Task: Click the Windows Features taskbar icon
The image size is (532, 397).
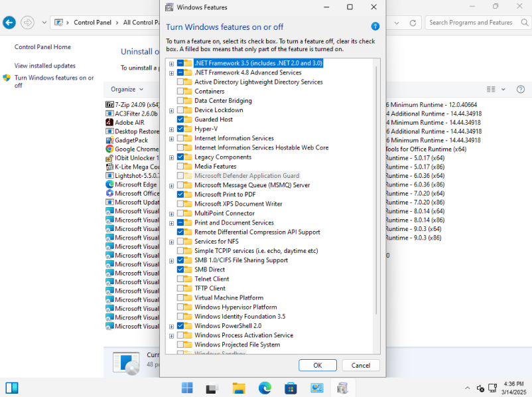Action: pos(343,388)
